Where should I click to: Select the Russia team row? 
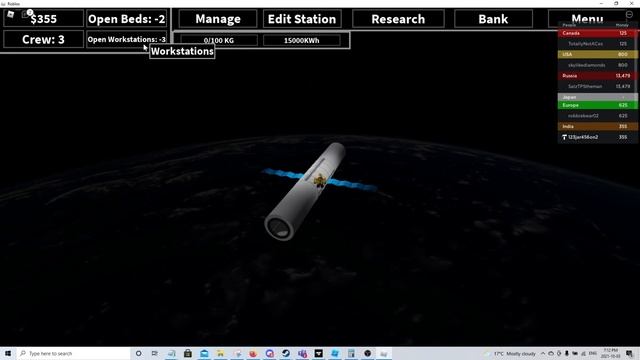(x=597, y=76)
